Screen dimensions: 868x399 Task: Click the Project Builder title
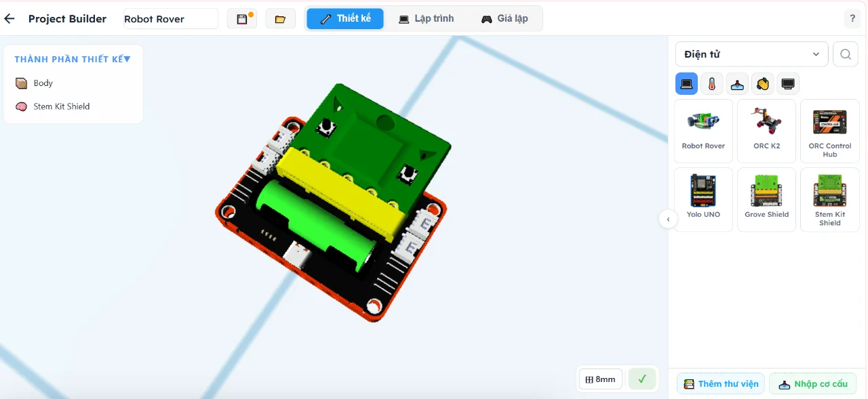click(x=67, y=19)
